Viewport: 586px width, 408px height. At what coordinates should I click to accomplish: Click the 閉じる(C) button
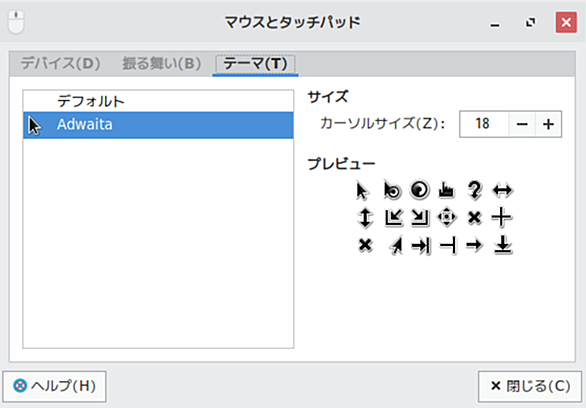(530, 386)
